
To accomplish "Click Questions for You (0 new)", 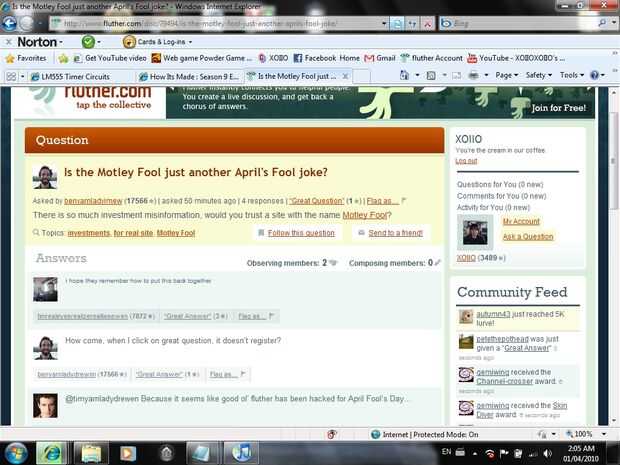I will pos(500,184).
